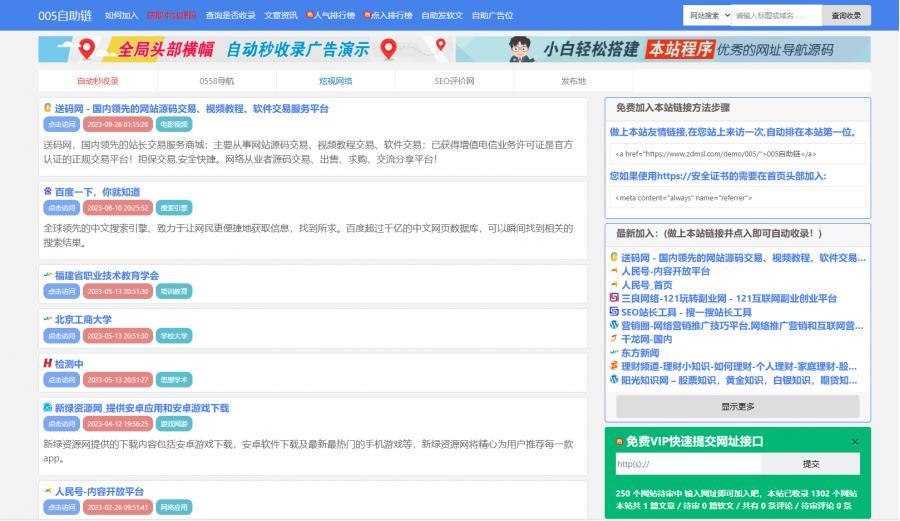Click icon beside 免费VIP快速提交网址接口 heading

pos(619,441)
